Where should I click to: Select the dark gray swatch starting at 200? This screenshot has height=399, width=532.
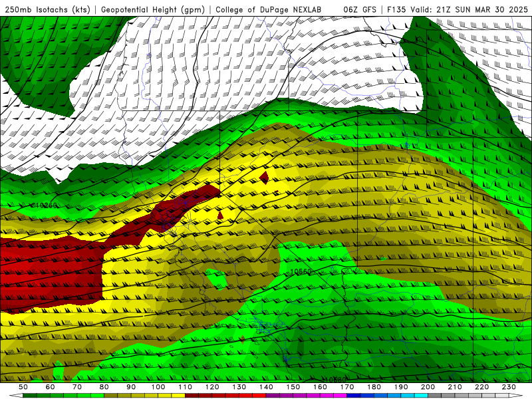click(x=435, y=396)
